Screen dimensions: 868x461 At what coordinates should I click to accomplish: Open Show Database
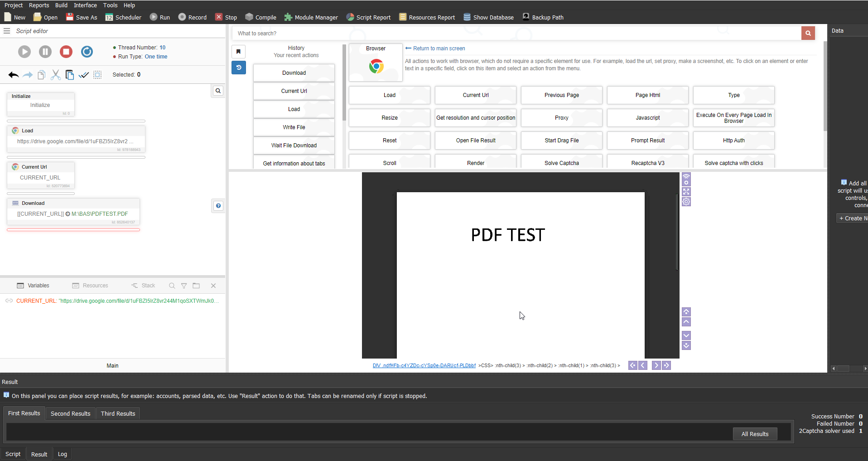pyautogui.click(x=488, y=17)
